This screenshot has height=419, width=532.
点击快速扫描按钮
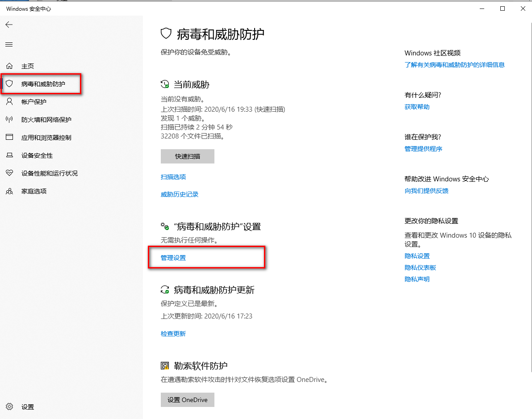(187, 156)
